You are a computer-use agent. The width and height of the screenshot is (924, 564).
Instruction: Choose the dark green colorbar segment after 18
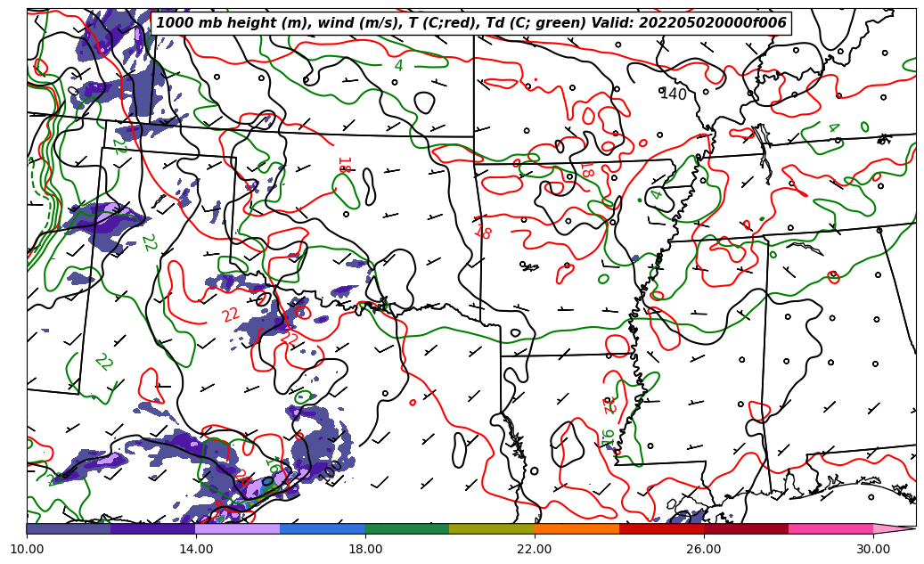[x=407, y=528]
